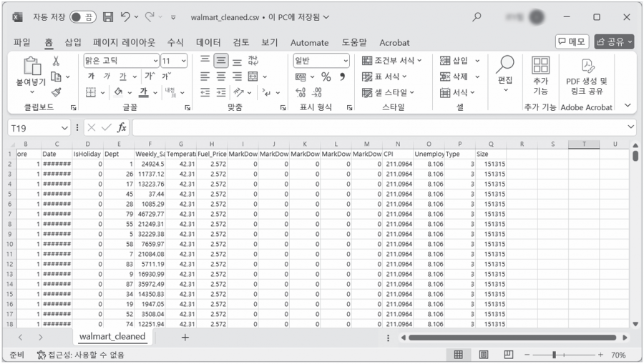Click the 메모 button
This screenshot has width=644, height=364.
(x=572, y=41)
